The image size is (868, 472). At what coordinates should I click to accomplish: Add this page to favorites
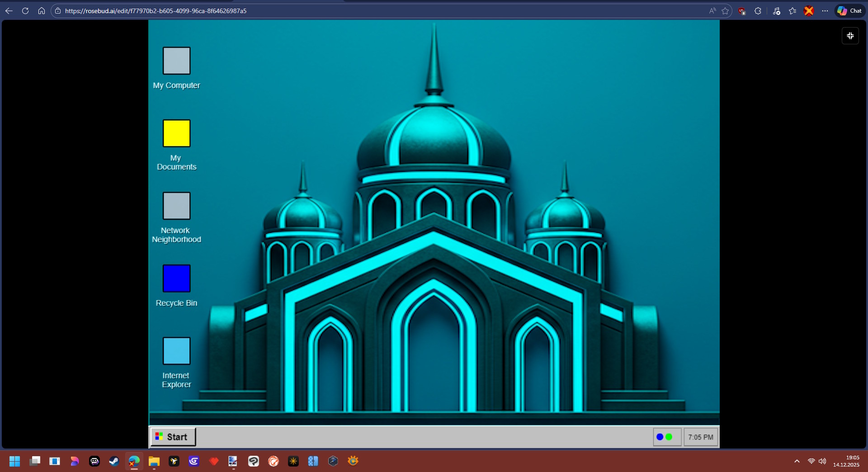[x=725, y=11]
